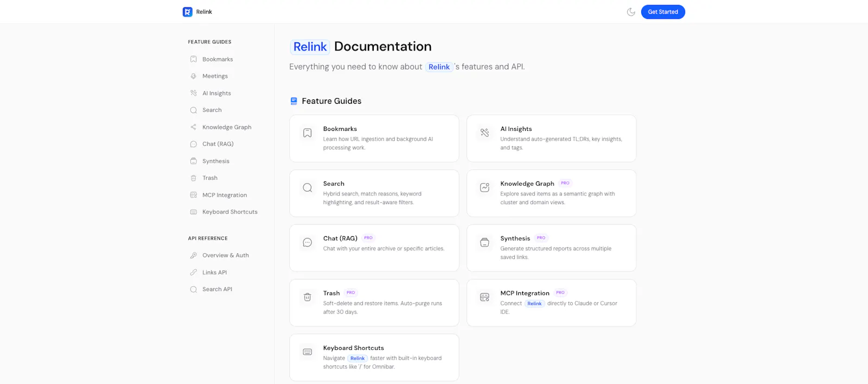Click the Search sidebar link text

[x=212, y=110]
